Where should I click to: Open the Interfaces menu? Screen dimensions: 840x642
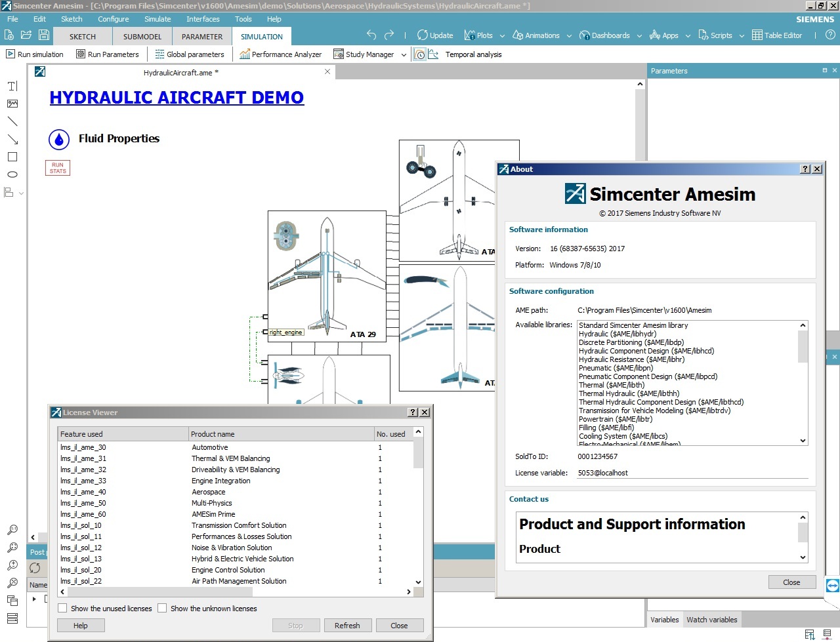[x=203, y=19]
